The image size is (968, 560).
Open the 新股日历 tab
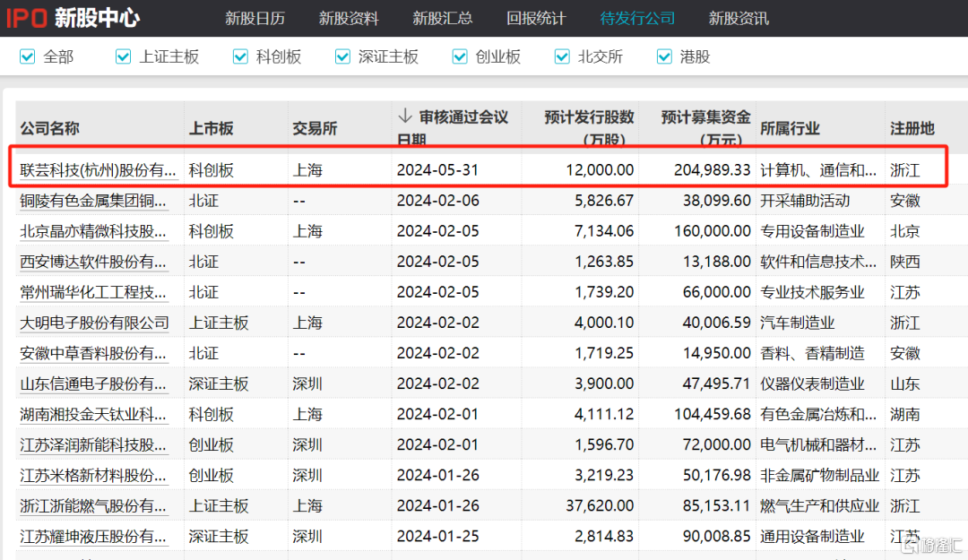255,19
